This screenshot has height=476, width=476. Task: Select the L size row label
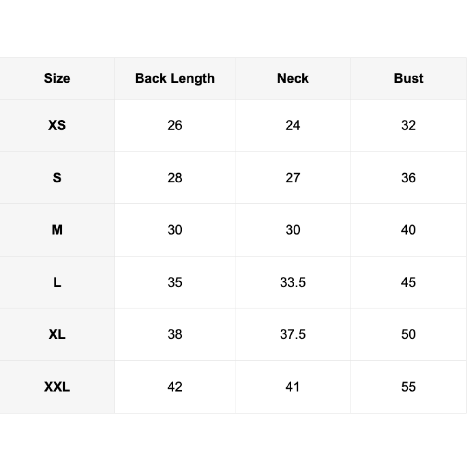[57, 282]
